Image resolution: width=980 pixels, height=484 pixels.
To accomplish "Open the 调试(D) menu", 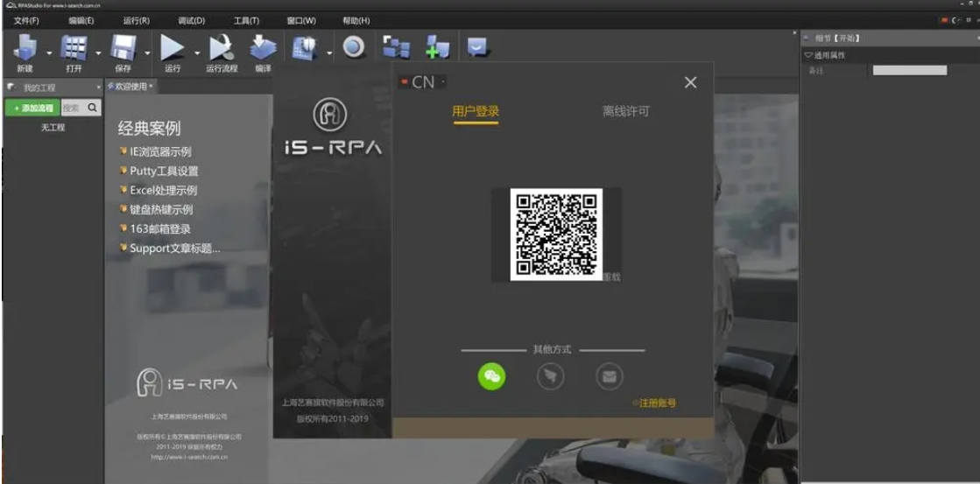I will (191, 21).
